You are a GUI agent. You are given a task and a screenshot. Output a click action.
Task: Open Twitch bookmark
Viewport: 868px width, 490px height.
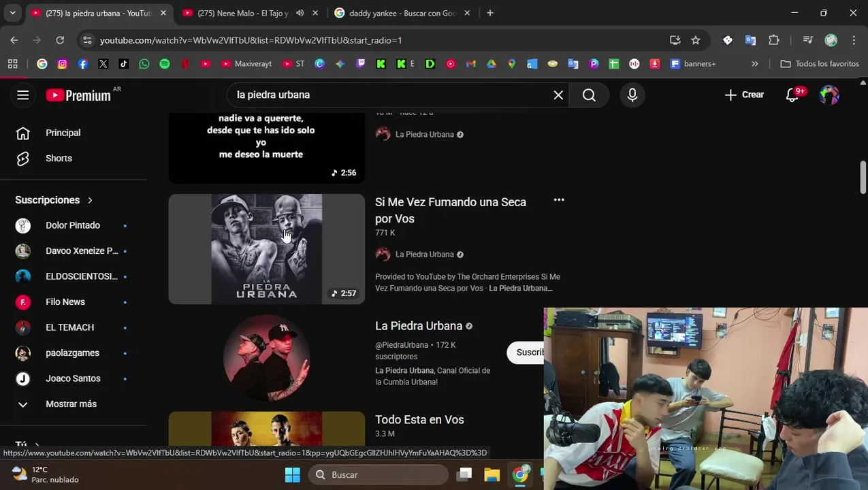(361, 64)
